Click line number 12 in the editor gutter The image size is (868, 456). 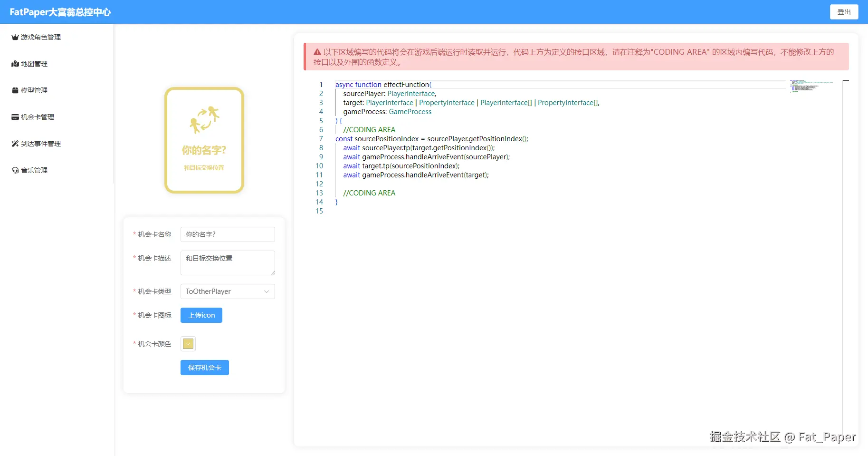(319, 184)
